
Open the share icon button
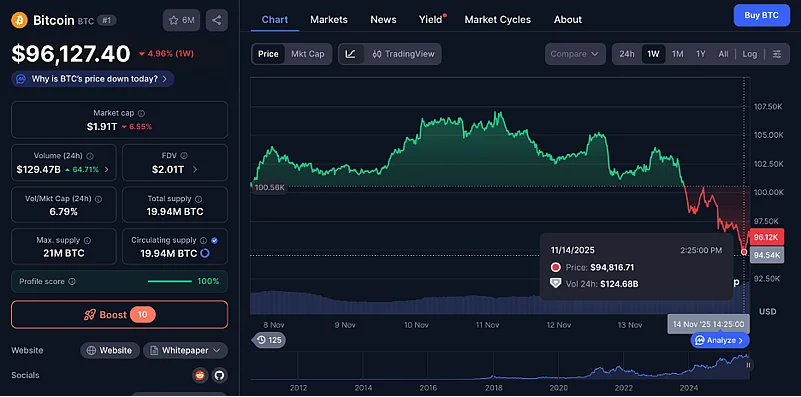coord(217,20)
